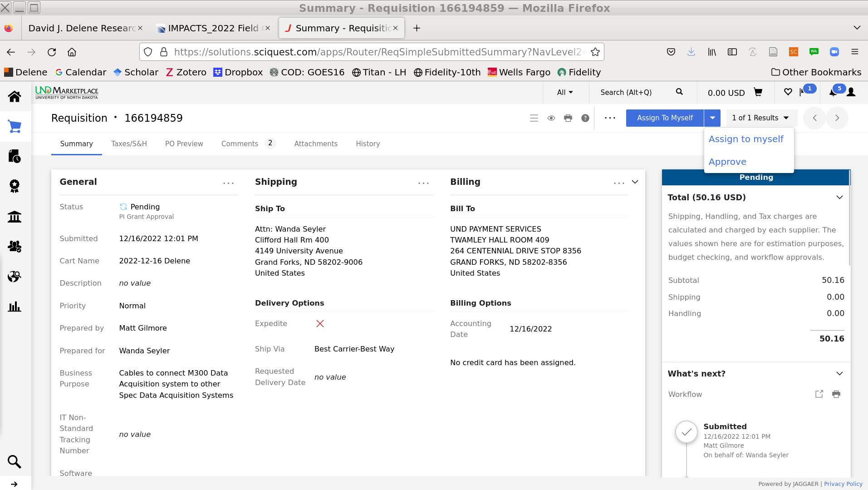Open the favorites heart icon

coord(788,92)
